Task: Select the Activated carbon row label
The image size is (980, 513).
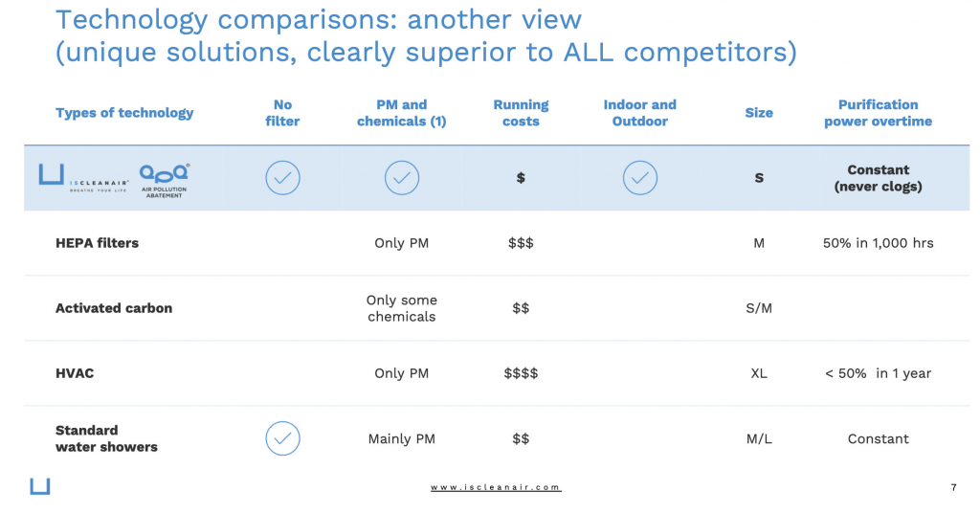Action: point(114,308)
